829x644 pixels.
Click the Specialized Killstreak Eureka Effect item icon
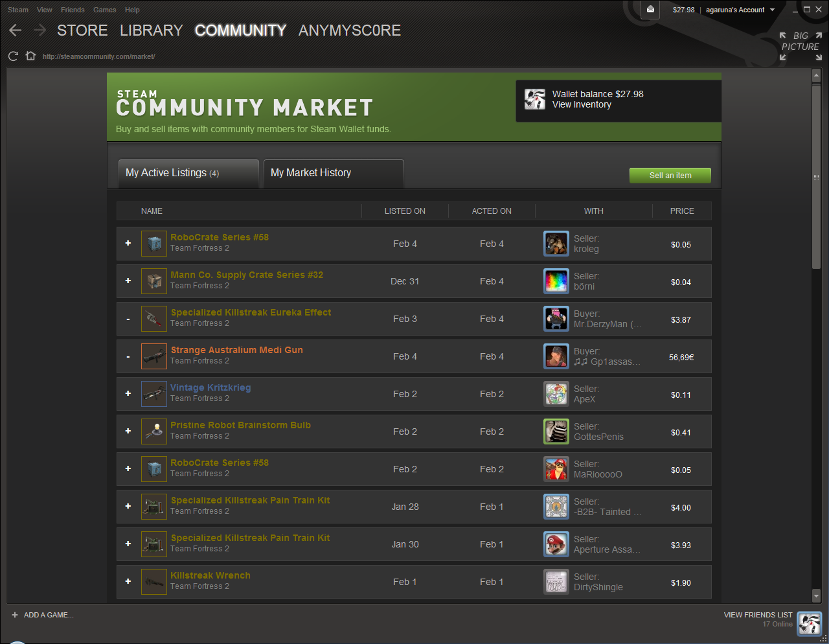pos(154,319)
